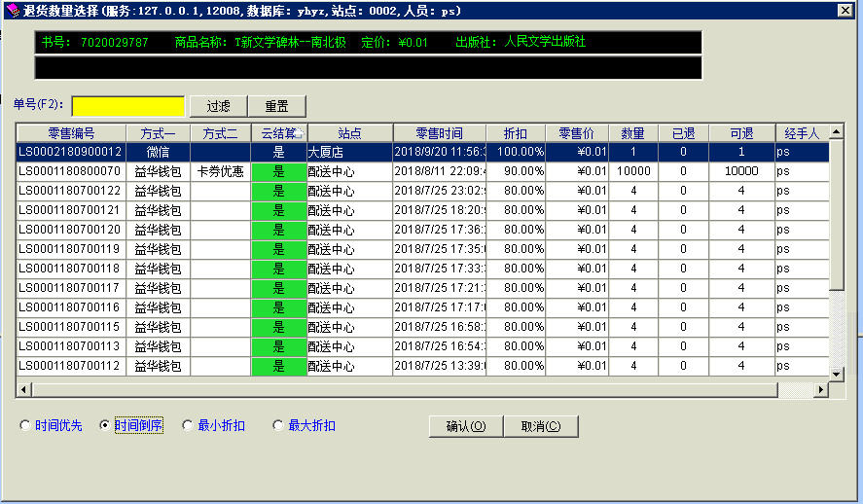Select the 最大折扣 radio button

point(278,426)
